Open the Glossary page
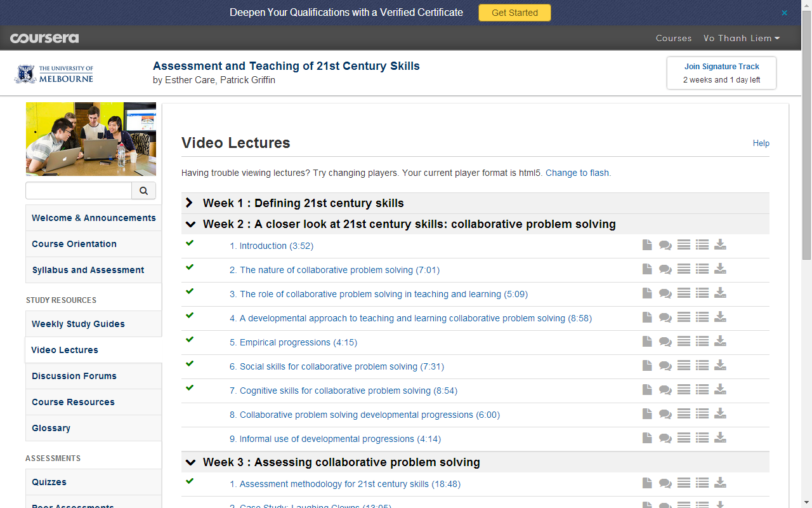Viewport: 812px width, 508px height. pyautogui.click(x=94, y=428)
